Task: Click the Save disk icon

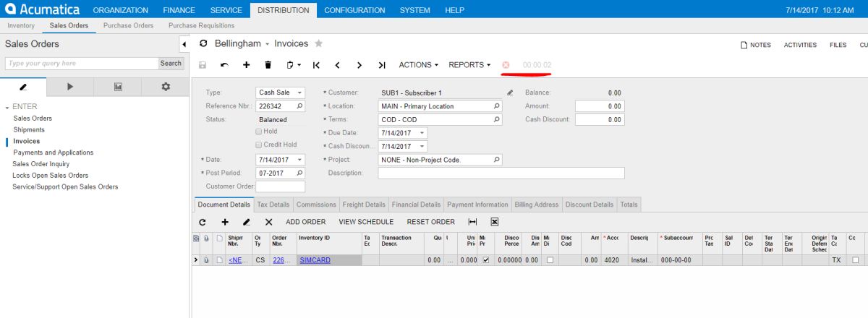Action: (203, 65)
